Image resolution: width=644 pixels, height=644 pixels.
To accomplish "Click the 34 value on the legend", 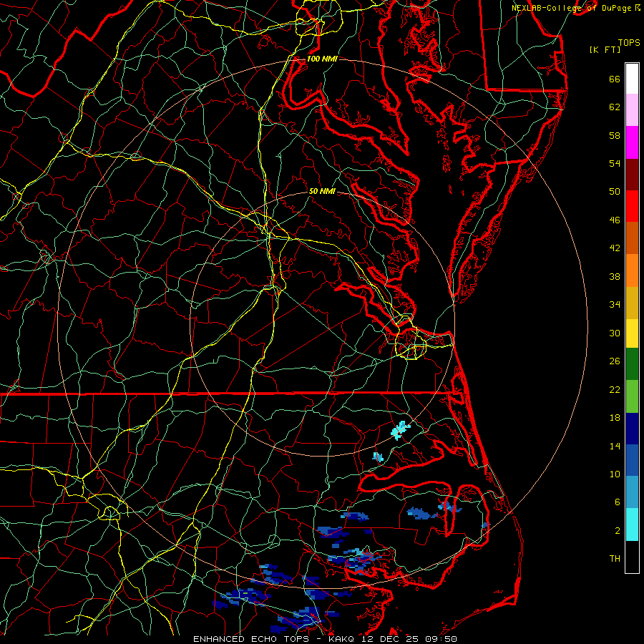I will pyautogui.click(x=615, y=305).
